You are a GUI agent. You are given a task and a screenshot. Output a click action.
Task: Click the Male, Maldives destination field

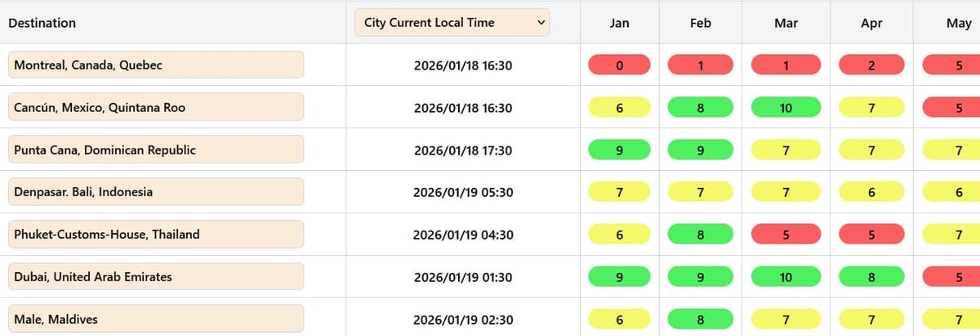click(156, 319)
